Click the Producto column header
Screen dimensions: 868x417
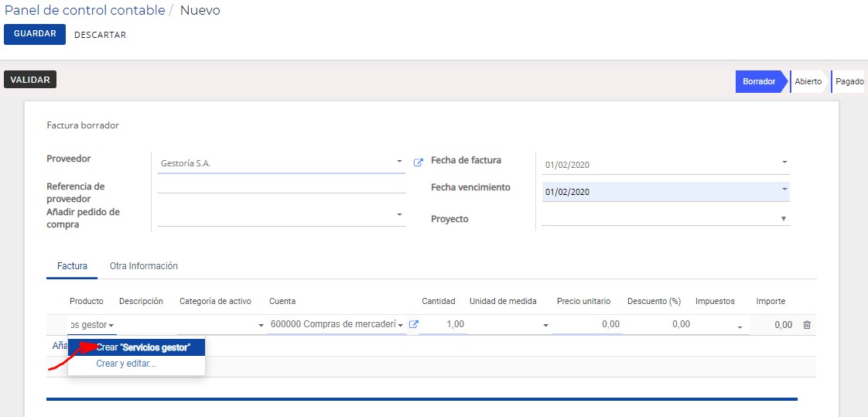tap(87, 301)
